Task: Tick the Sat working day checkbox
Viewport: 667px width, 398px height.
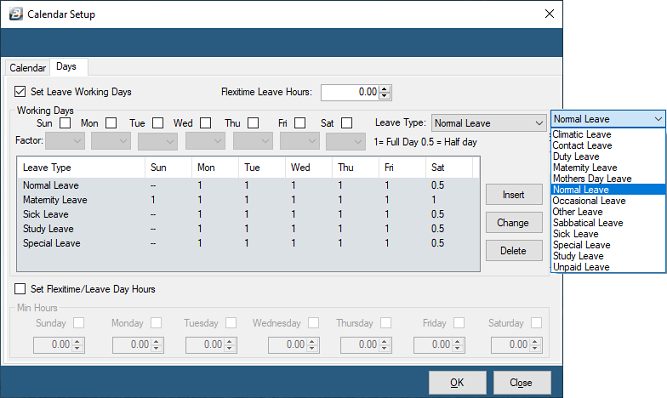Action: coord(347,123)
